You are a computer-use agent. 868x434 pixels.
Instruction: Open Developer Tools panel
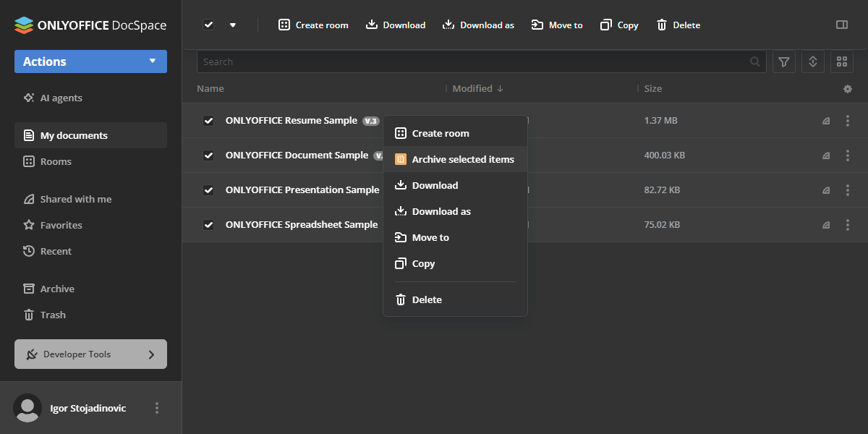90,354
